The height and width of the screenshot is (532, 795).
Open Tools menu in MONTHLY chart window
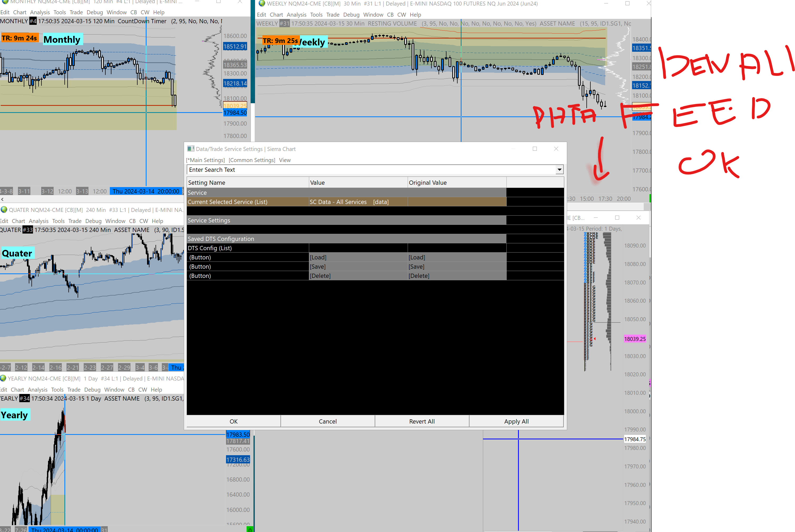(x=60, y=12)
